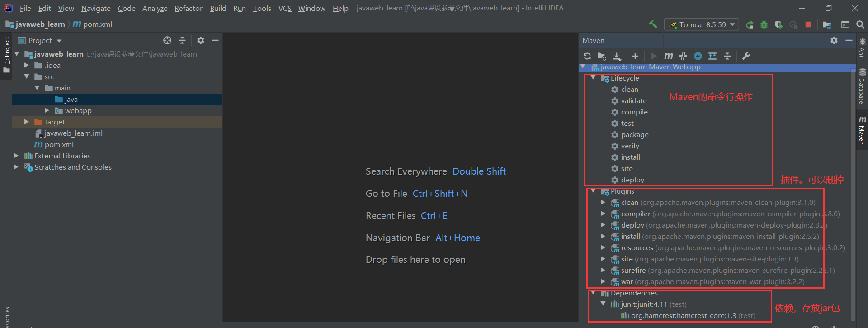Screen dimensions: 868x328
Task: Reimport all Maven projects
Action: point(587,56)
